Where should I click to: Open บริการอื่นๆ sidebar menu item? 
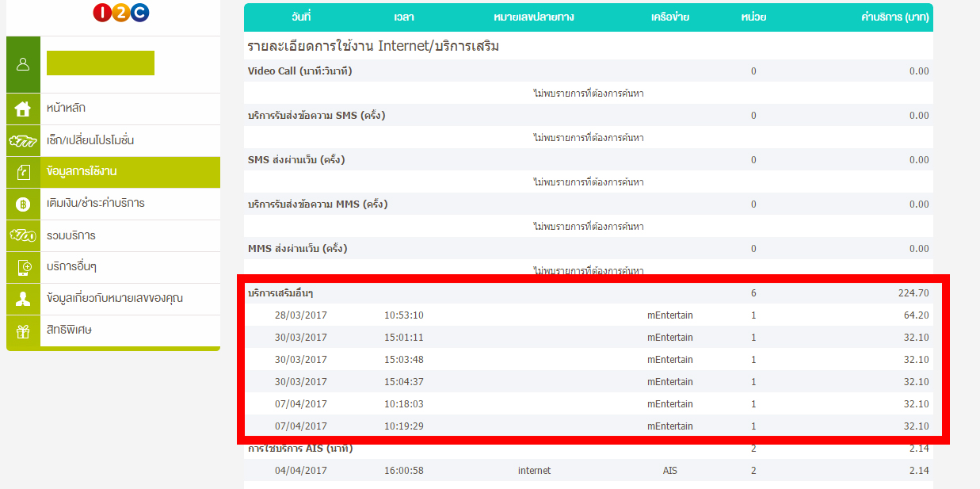[x=113, y=267]
